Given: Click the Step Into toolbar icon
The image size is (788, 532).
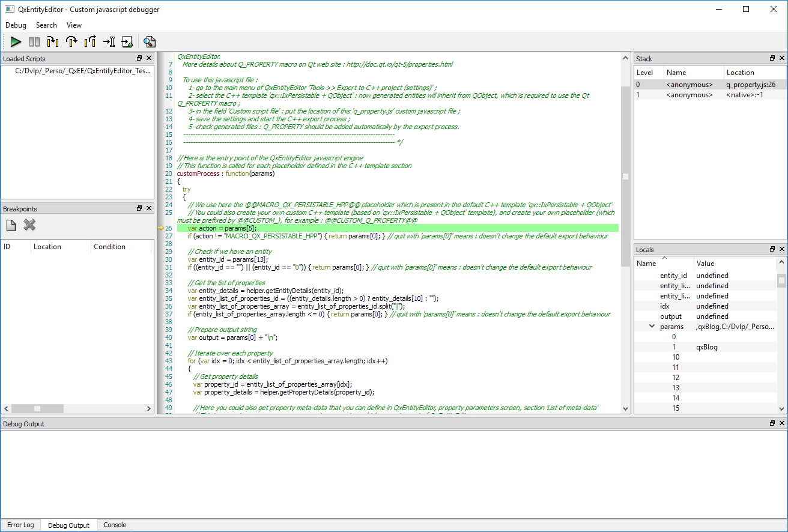Looking at the screenshot, I should pyautogui.click(x=53, y=42).
